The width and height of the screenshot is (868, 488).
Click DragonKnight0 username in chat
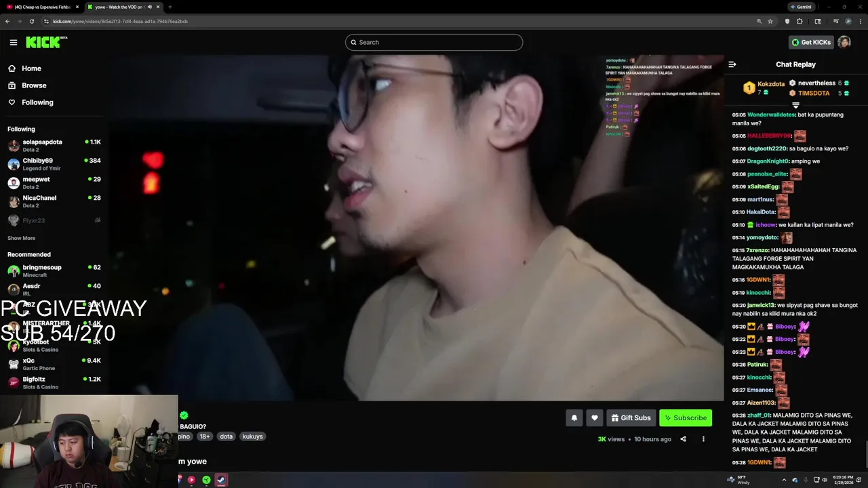(x=768, y=161)
